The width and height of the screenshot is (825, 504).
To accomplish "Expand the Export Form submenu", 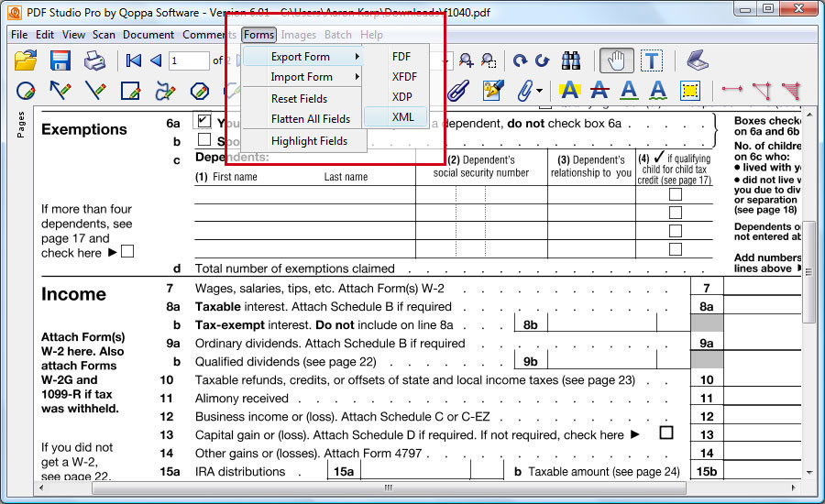I will (x=303, y=56).
